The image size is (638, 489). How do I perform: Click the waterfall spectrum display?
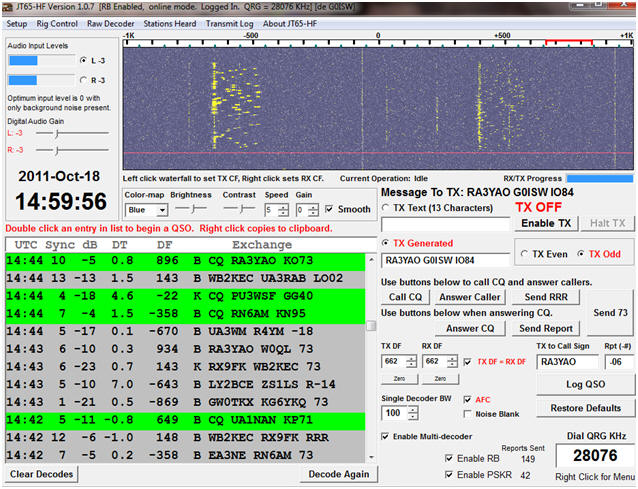[378, 109]
